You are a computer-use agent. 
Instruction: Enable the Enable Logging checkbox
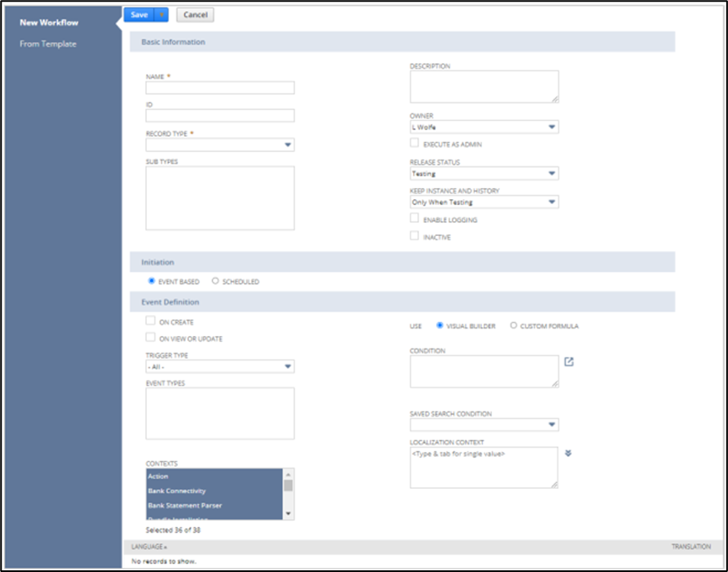tap(414, 218)
